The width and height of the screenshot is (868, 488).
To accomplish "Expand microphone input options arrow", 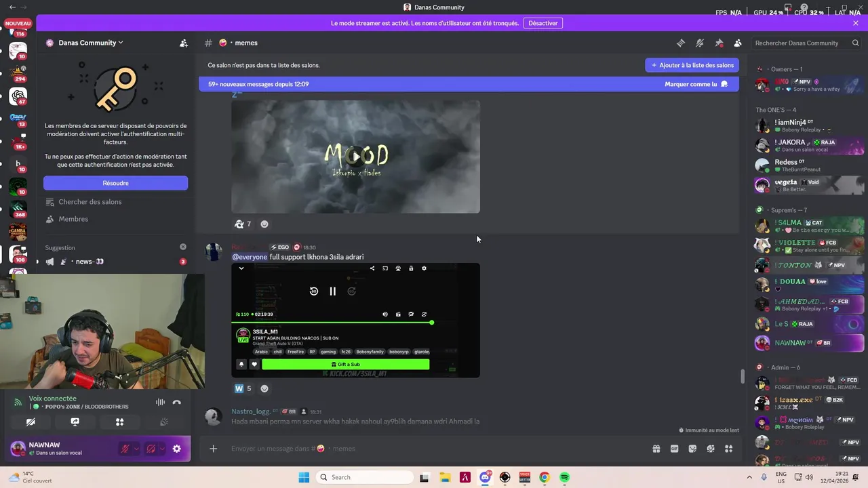I will tap(136, 449).
